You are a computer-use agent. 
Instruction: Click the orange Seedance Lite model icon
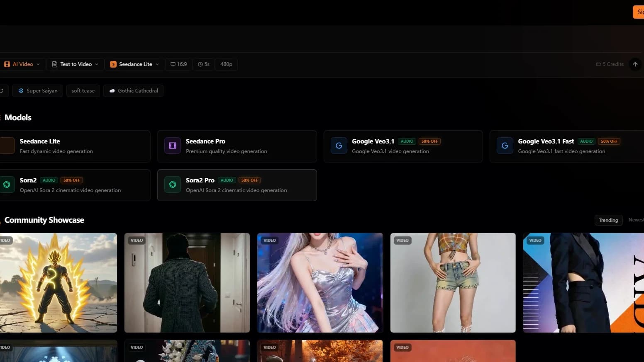pyautogui.click(x=113, y=64)
